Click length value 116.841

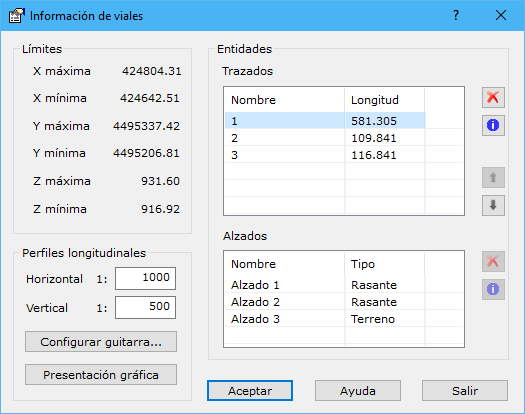pyautogui.click(x=374, y=155)
